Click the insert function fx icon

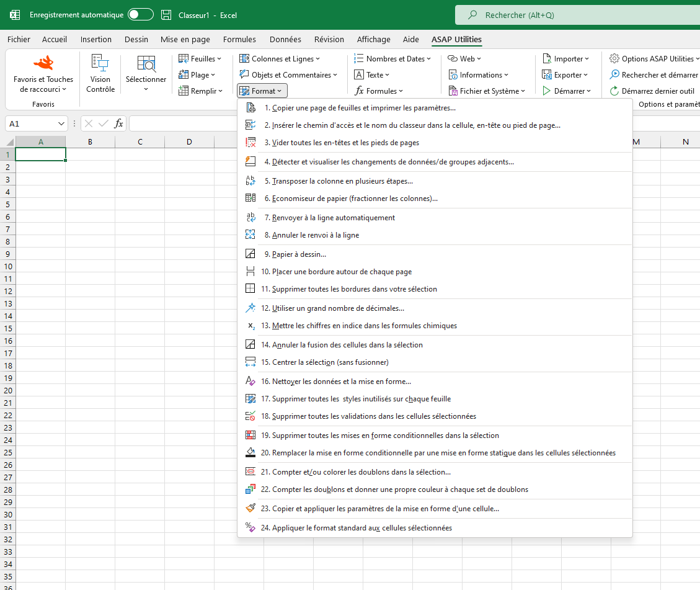coord(118,123)
